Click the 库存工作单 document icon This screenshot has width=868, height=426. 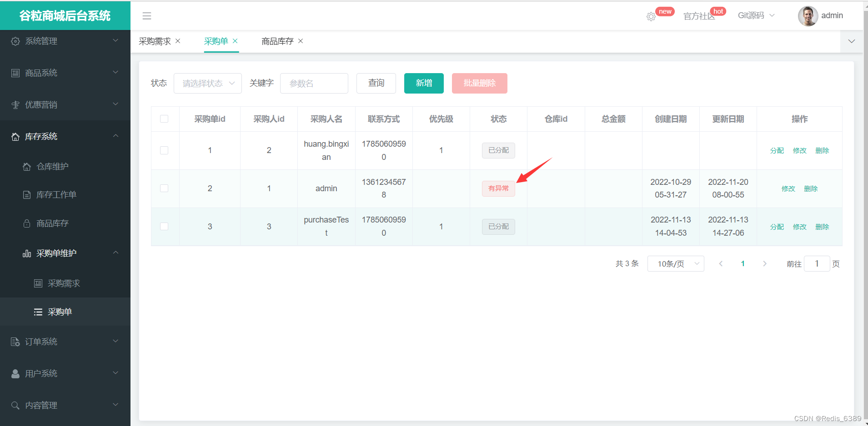[27, 195]
